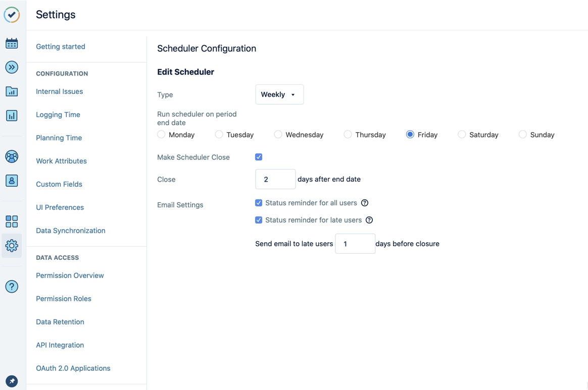Toggle Status reminder for all users checkbox
This screenshot has height=390, width=588.
(259, 203)
